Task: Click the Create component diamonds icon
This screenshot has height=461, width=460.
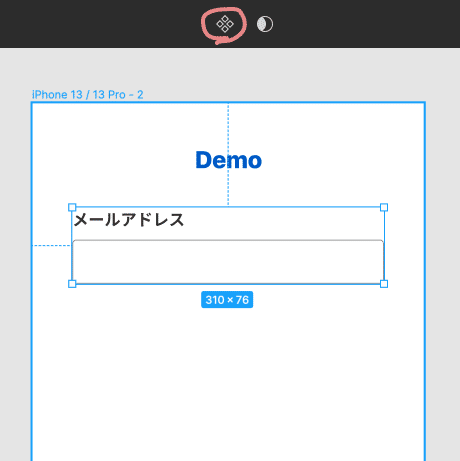Action: (225, 24)
